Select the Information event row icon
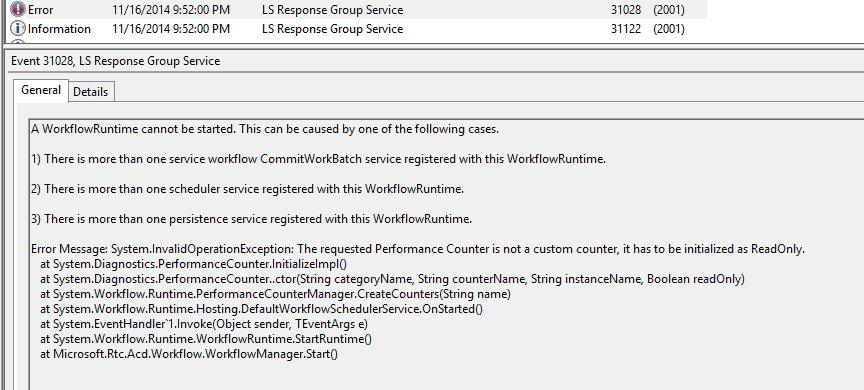The image size is (864, 390). (18, 29)
